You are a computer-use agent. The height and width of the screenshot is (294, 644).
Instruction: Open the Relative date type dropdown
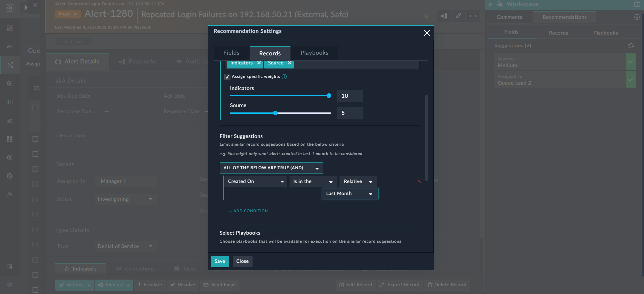(358, 182)
